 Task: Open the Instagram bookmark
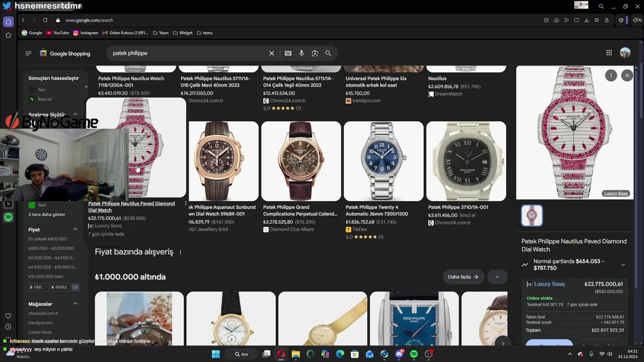(85, 33)
